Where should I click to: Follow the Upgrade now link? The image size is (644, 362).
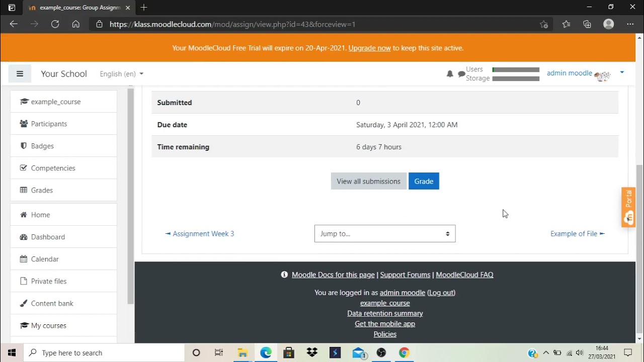369,48
